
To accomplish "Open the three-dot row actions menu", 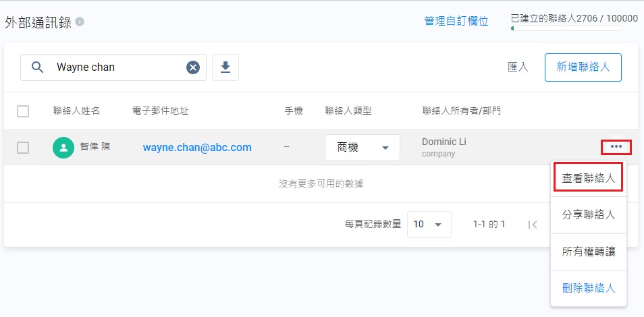I will pyautogui.click(x=616, y=146).
